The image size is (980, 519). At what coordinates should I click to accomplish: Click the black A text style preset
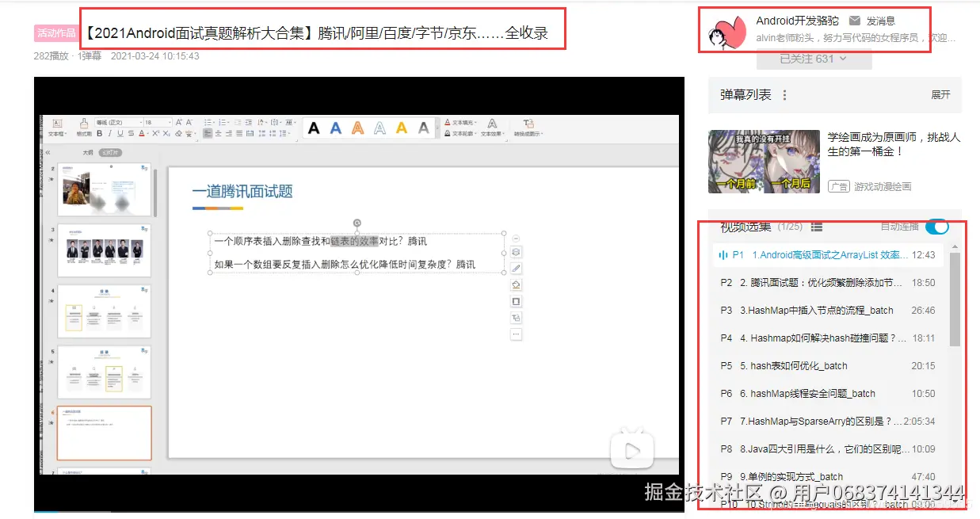[x=314, y=128]
